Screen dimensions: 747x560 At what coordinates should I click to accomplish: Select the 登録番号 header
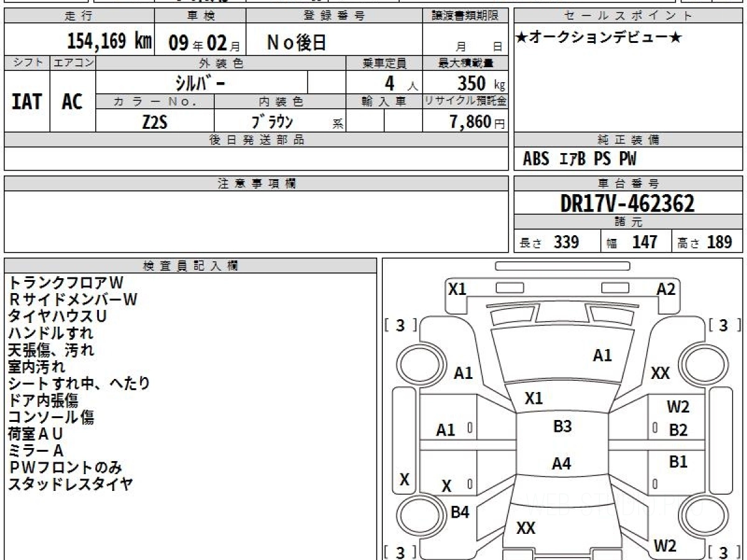click(334, 16)
